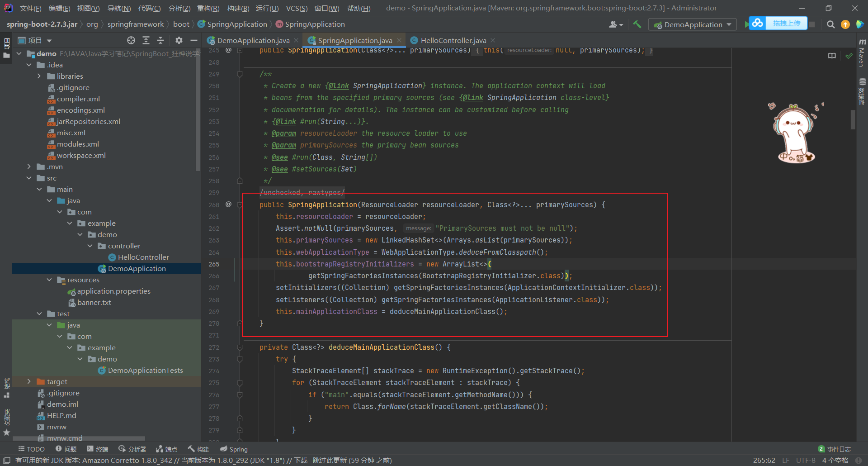Open the Profiler tool window

pos(132,449)
